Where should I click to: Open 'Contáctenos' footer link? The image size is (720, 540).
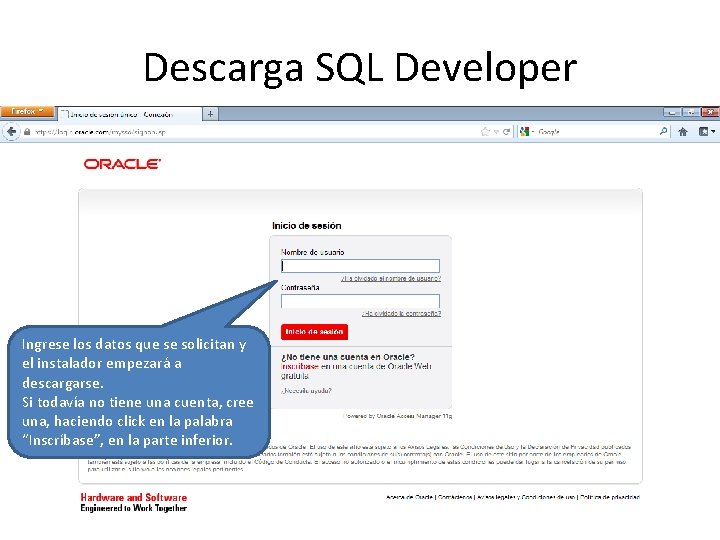coord(455,497)
